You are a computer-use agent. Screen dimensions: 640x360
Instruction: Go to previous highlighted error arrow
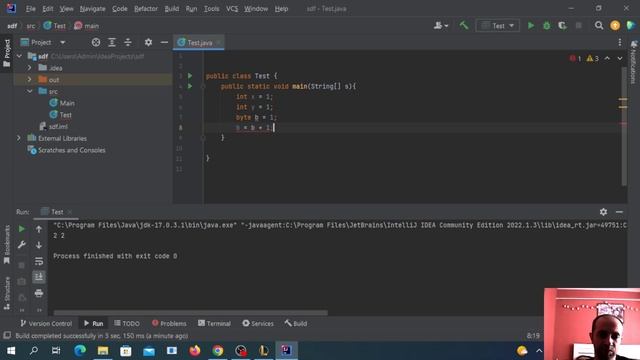tap(607, 58)
